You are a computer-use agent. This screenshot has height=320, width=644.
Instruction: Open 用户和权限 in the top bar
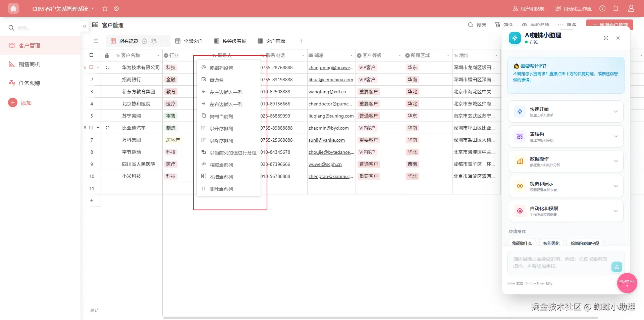pos(528,8)
